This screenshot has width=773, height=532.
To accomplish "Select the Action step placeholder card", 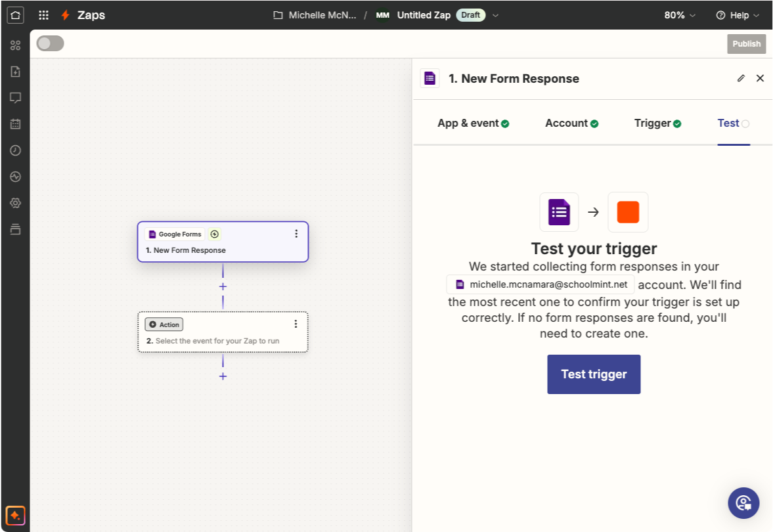I will coord(223,332).
